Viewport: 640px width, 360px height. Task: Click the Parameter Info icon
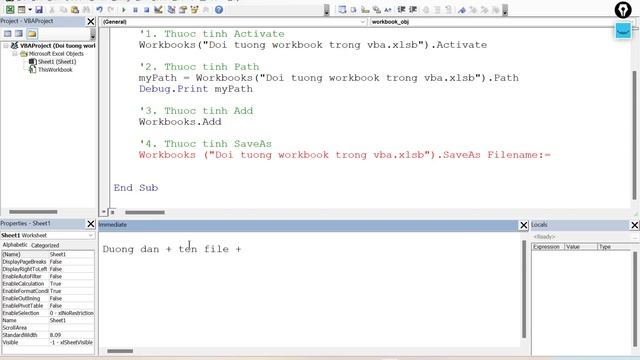coord(376,9)
